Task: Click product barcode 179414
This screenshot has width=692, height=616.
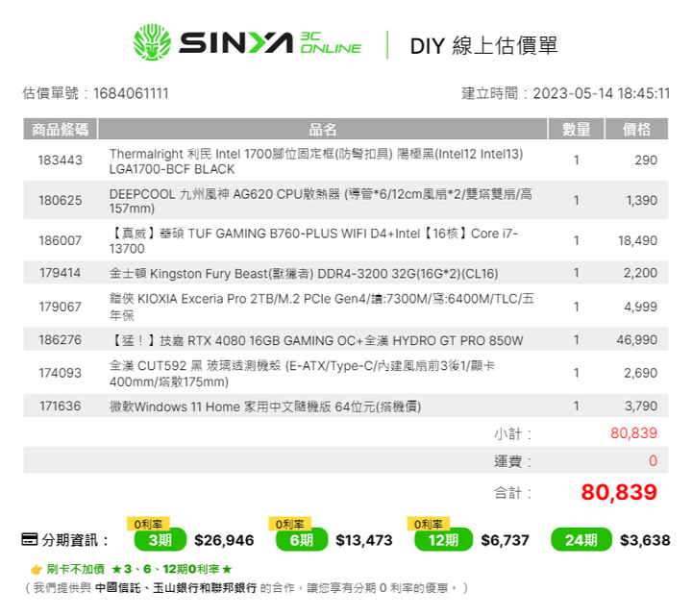Action: click(x=60, y=273)
